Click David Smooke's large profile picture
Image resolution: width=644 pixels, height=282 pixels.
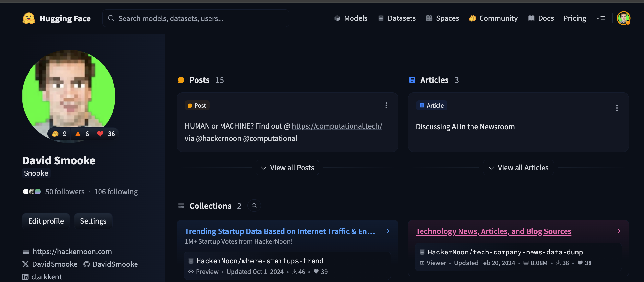pos(69,96)
